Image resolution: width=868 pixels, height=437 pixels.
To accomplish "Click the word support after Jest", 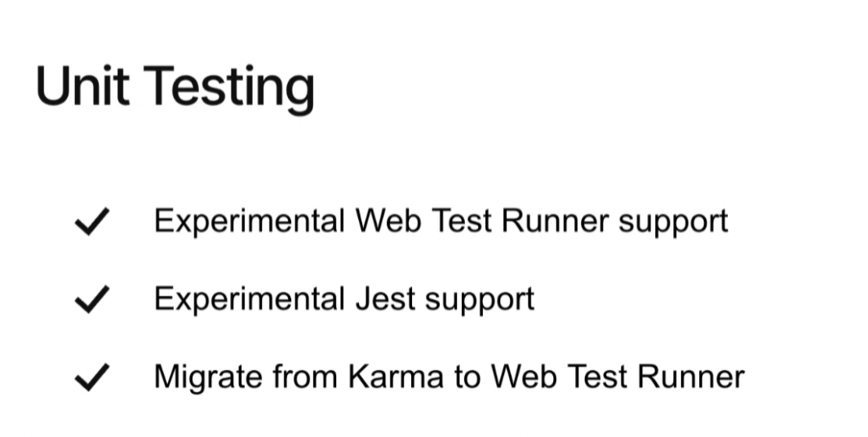I will tap(480, 302).
